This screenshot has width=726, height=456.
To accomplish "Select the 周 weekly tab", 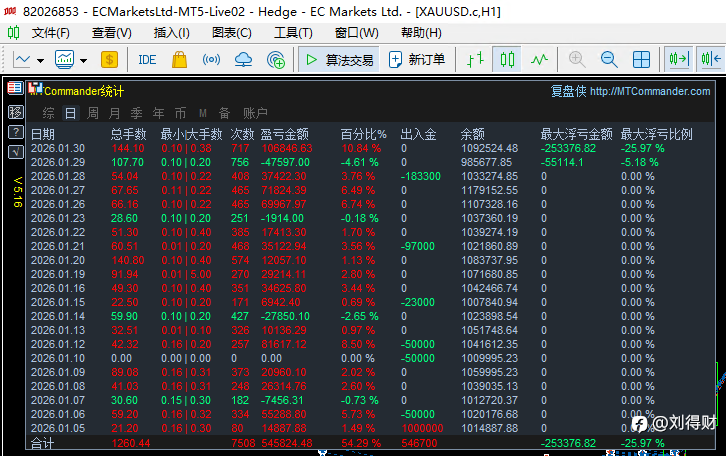I will (93, 113).
